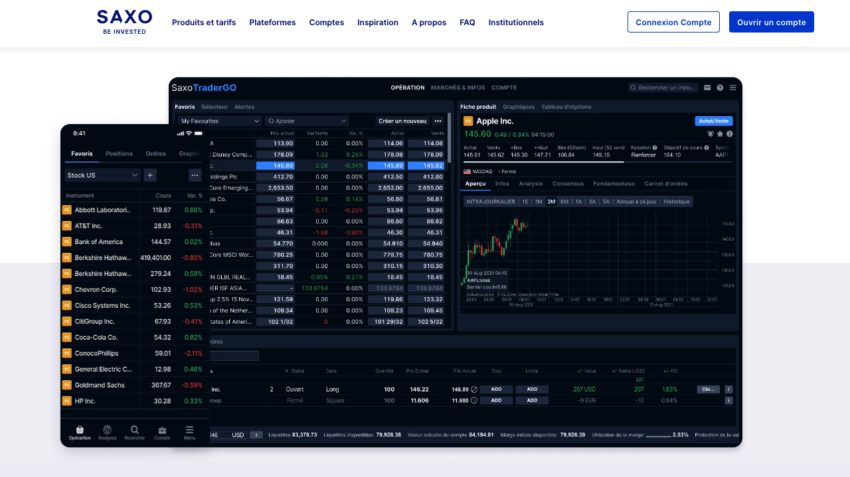Viewport: 850px width, 477px height.
Task: Open the SAXO logo home link
Action: click(125, 22)
